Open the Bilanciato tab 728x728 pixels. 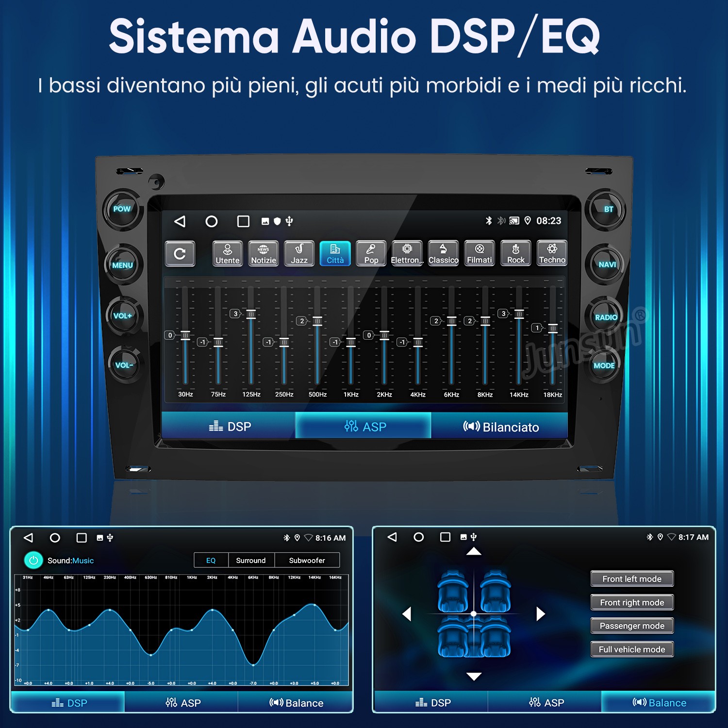[x=499, y=426]
